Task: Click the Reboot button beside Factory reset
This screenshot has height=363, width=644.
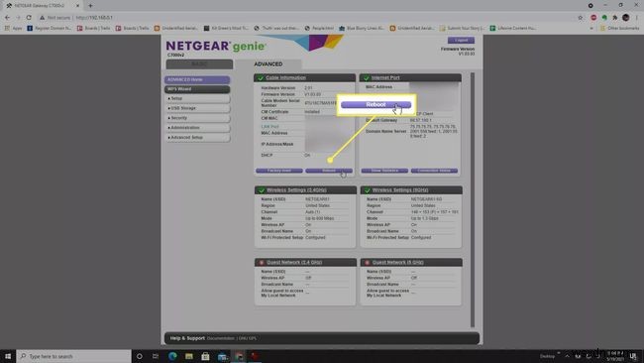Action: coord(329,171)
